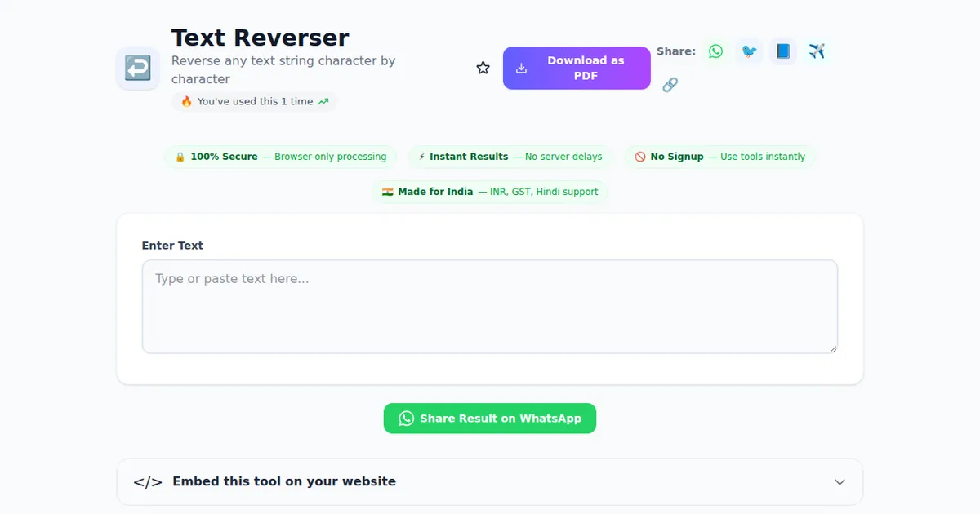This screenshot has width=980, height=514.
Task: Toggle the favorite star for this tool
Action: pos(482,68)
